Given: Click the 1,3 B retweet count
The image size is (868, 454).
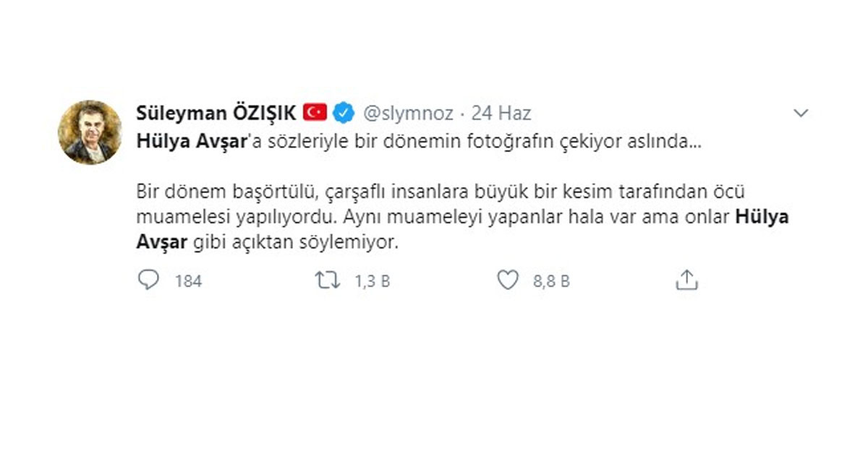Looking at the screenshot, I should coord(372,281).
